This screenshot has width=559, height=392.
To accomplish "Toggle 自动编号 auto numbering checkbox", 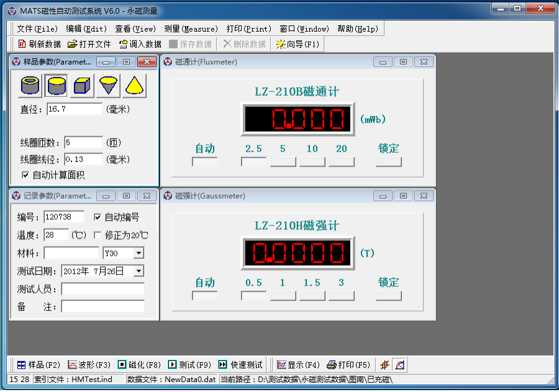I will click(97, 217).
